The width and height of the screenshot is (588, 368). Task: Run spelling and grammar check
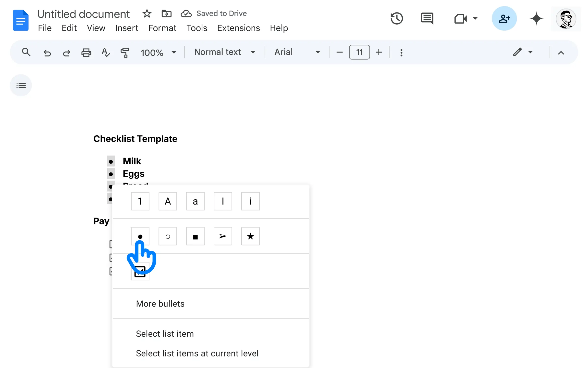click(x=106, y=53)
